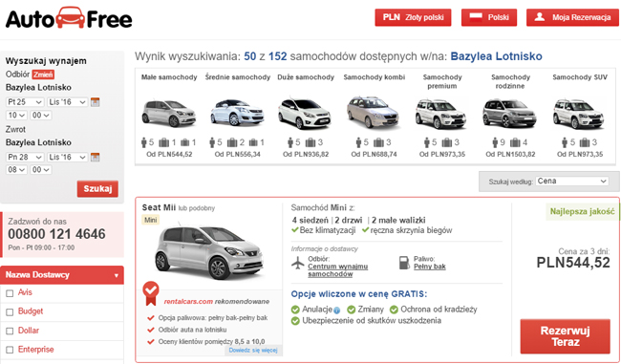Image resolution: width=621 pixels, height=364 pixels.
Task: Open return month dropdown Lis '16
Action: pos(67,158)
